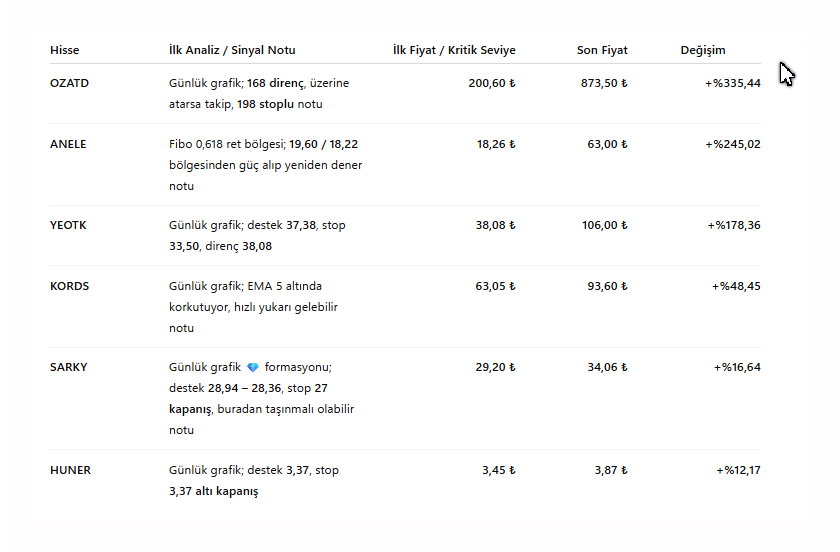Click HUNER change value +%12,17

pyautogui.click(x=738, y=470)
